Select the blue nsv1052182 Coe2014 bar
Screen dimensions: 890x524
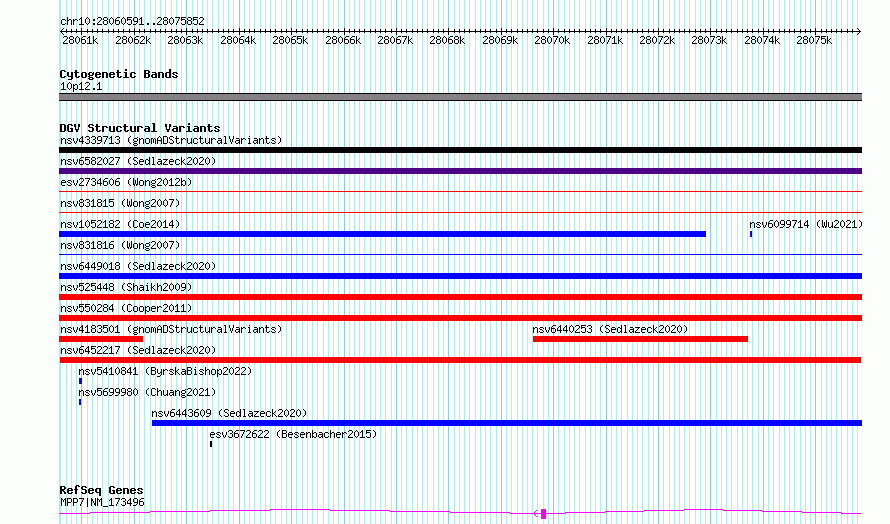pyautogui.click(x=383, y=234)
